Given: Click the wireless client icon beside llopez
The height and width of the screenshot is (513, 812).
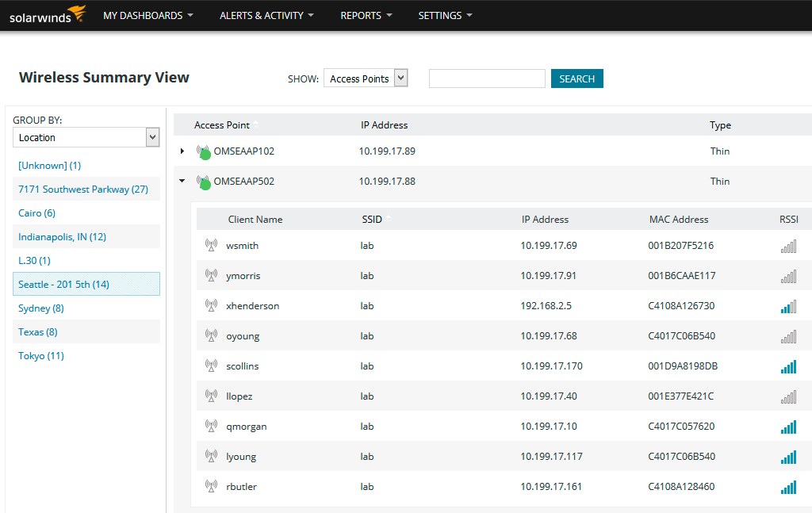Looking at the screenshot, I should click(x=211, y=396).
